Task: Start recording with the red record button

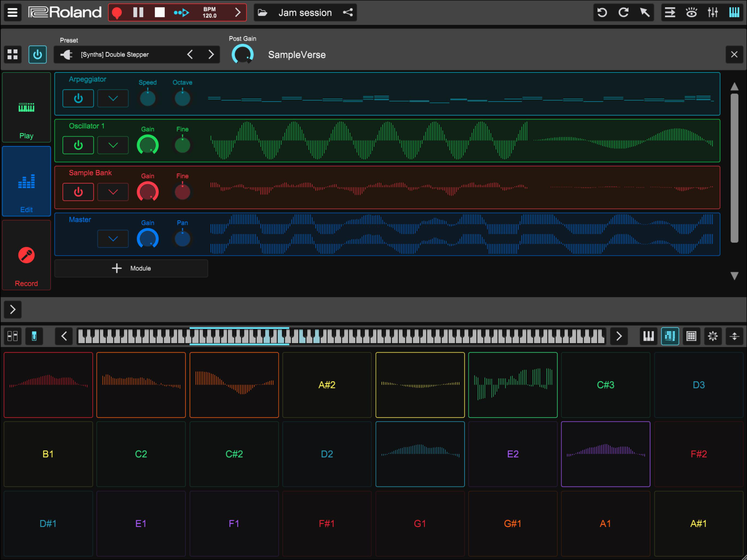Action: coord(117,13)
